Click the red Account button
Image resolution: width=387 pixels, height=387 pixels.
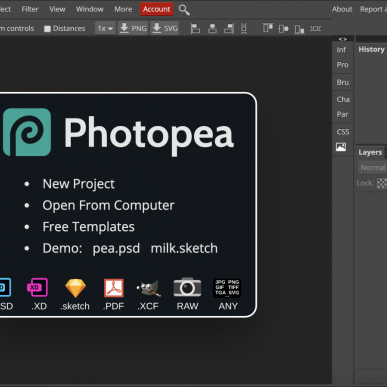pos(156,9)
